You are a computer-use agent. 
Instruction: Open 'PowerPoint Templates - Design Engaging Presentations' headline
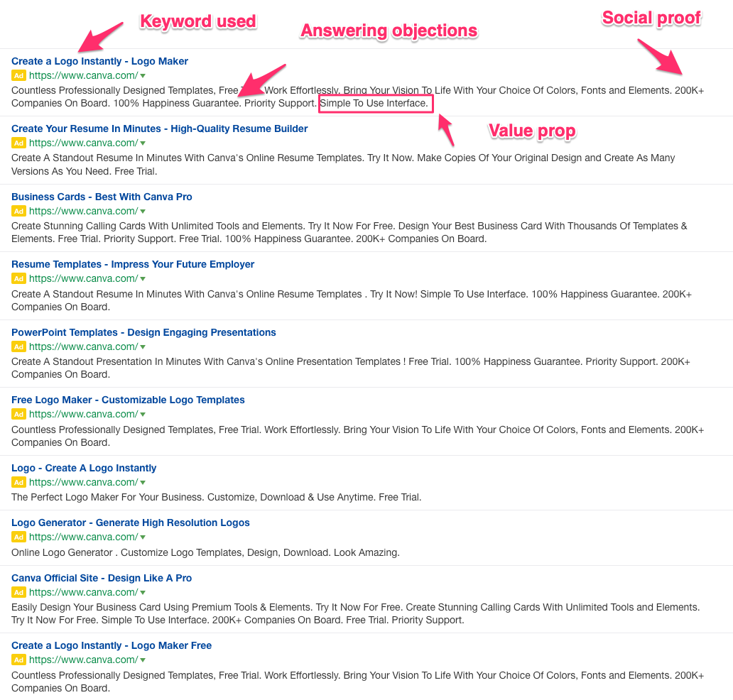tap(143, 332)
